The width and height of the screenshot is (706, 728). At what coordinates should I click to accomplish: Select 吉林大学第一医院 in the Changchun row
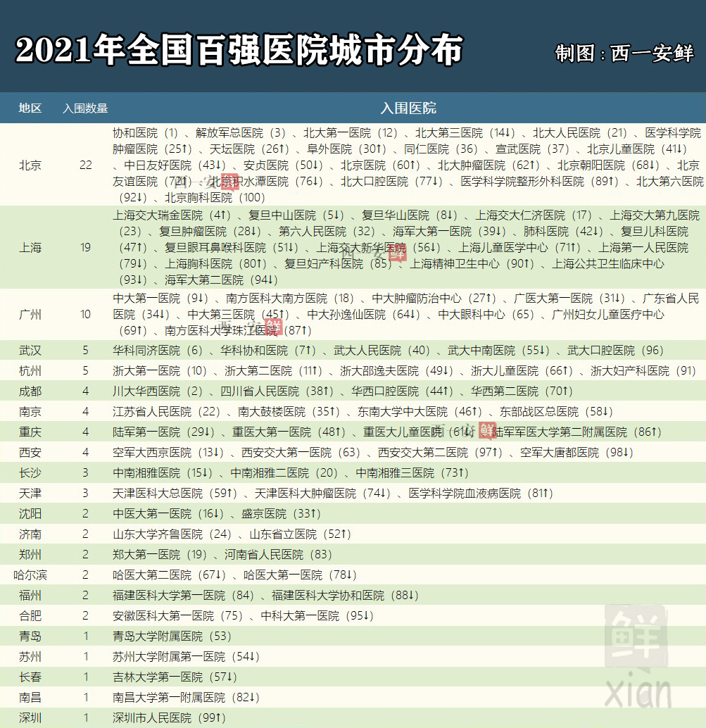coord(157,677)
